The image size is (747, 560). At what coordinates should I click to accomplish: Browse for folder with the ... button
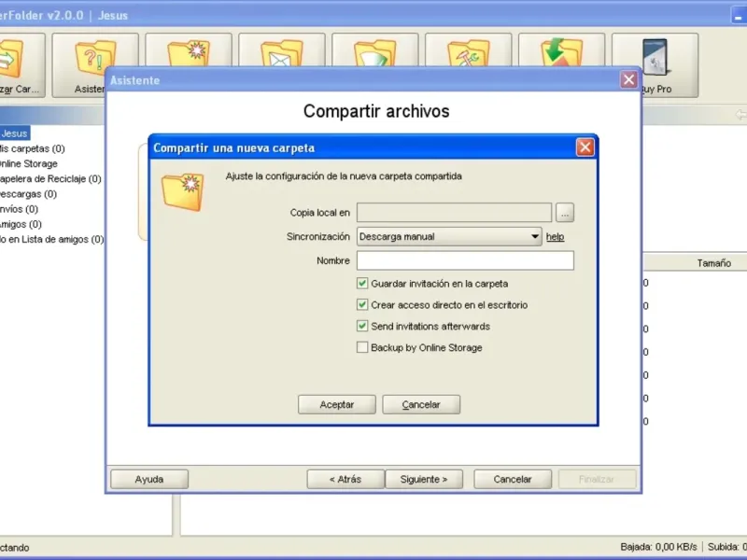coord(565,213)
